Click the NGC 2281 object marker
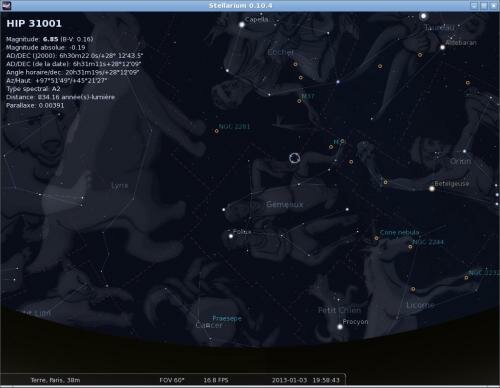 point(217,131)
